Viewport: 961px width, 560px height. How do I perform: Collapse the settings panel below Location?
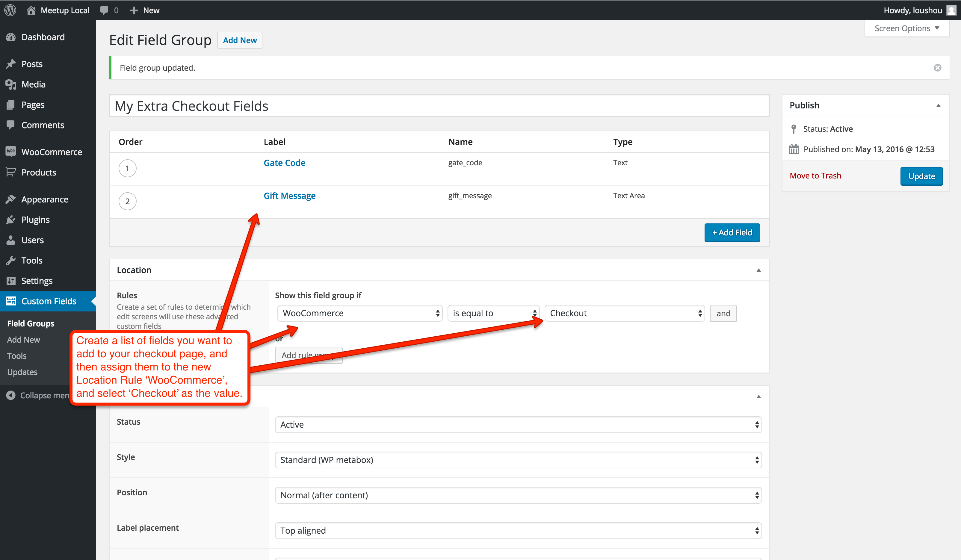pos(758,397)
